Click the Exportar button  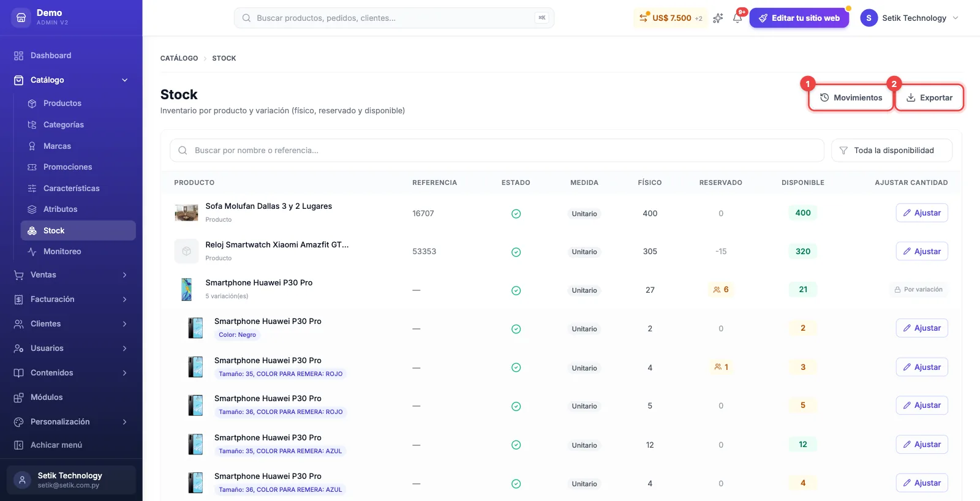pyautogui.click(x=929, y=97)
